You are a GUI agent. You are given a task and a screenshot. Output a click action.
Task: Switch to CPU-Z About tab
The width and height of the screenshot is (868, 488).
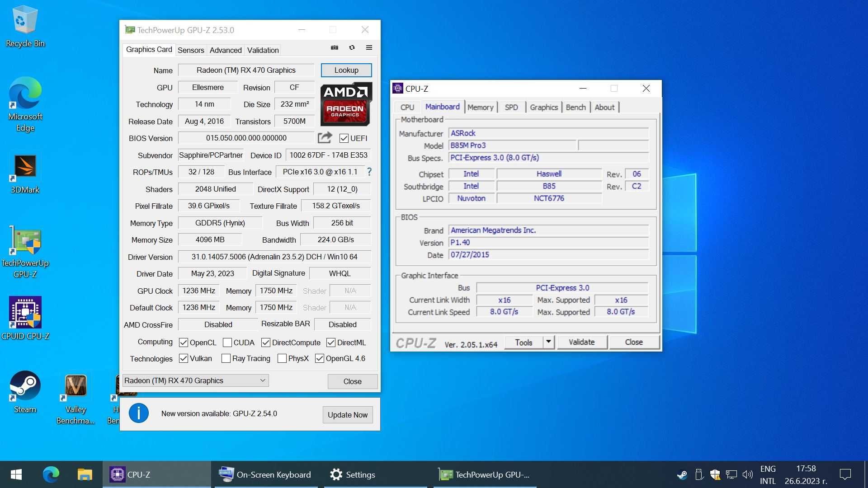tap(604, 107)
